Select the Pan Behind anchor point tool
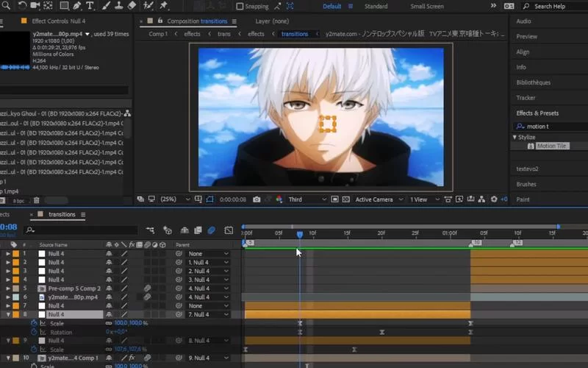The image size is (588, 368). pos(48,6)
